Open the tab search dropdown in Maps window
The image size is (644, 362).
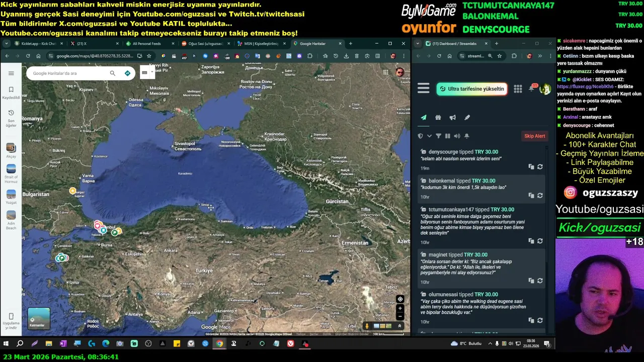pos(6,44)
